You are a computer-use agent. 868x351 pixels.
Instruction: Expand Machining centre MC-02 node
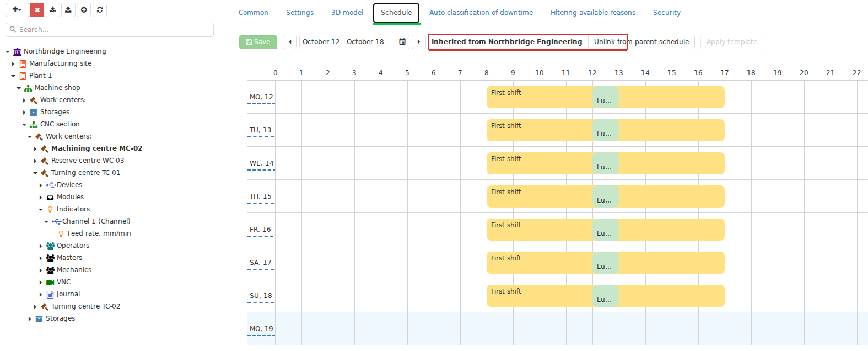click(35, 149)
